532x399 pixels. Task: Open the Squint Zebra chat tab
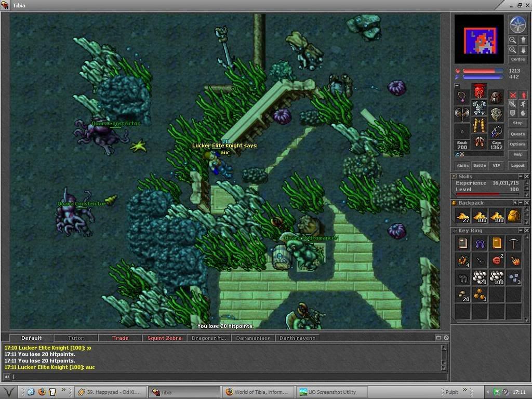point(165,338)
